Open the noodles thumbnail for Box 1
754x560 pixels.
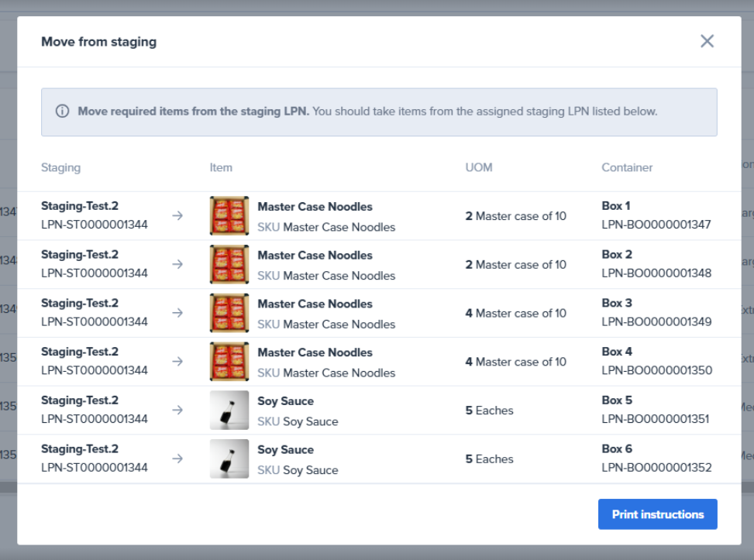click(229, 216)
